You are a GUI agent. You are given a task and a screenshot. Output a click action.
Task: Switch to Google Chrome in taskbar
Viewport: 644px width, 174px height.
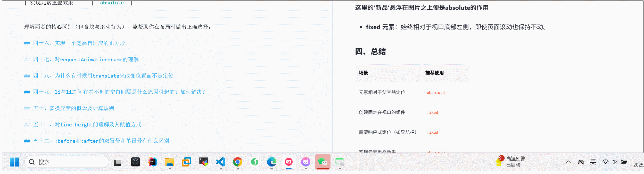click(238, 162)
